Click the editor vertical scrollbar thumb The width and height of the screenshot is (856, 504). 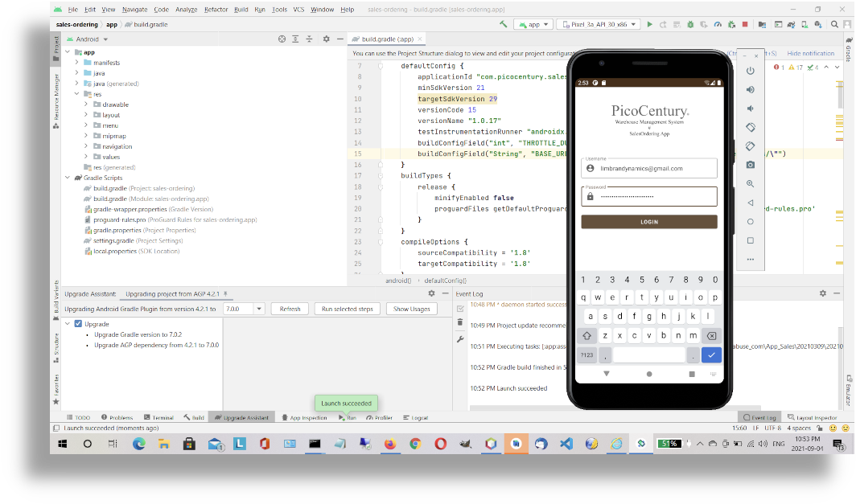[840, 96]
